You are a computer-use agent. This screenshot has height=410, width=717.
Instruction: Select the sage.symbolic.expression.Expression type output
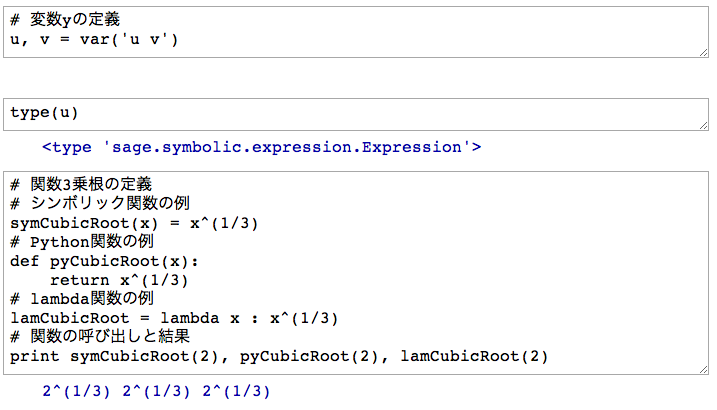[x=261, y=147]
